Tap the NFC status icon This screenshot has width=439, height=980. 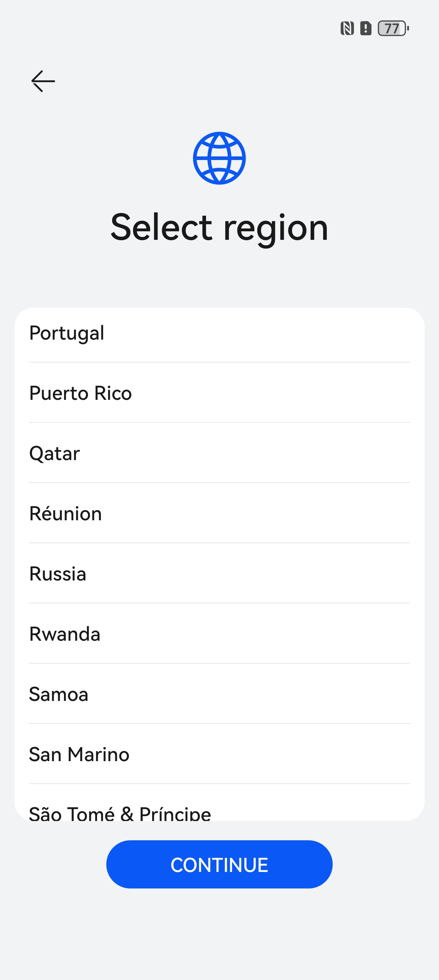tap(347, 28)
